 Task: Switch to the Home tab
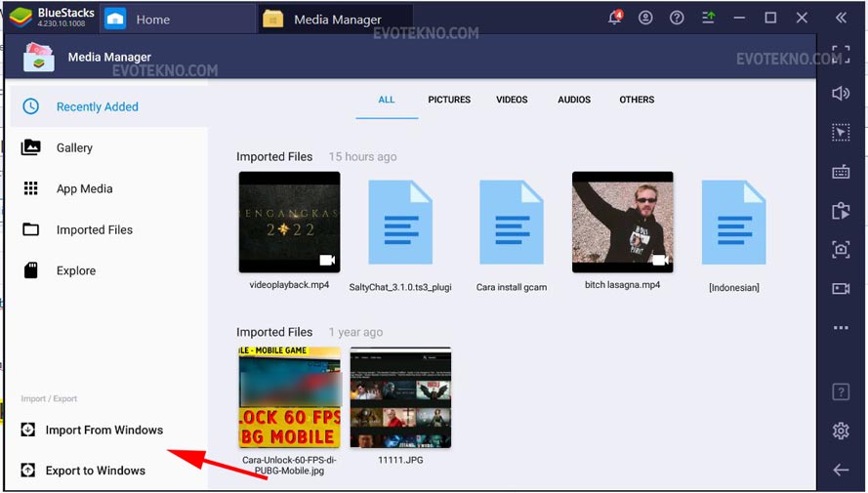(137, 19)
